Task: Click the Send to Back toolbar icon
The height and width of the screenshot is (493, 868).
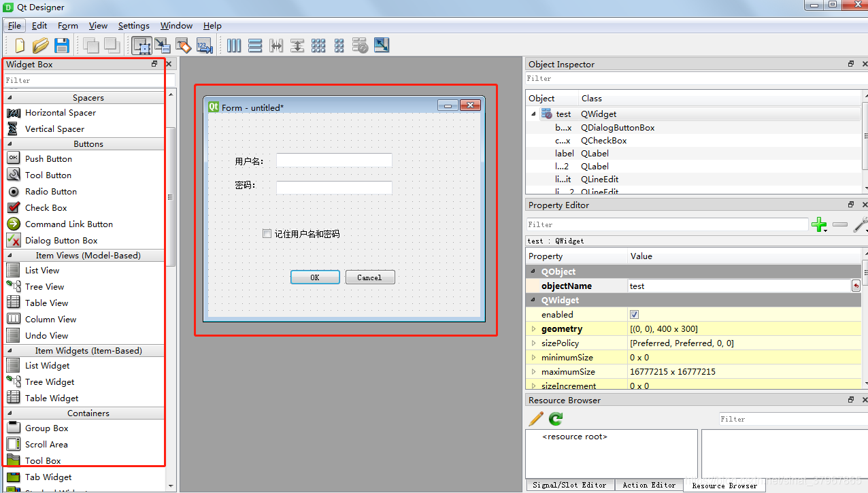Action: (x=90, y=46)
